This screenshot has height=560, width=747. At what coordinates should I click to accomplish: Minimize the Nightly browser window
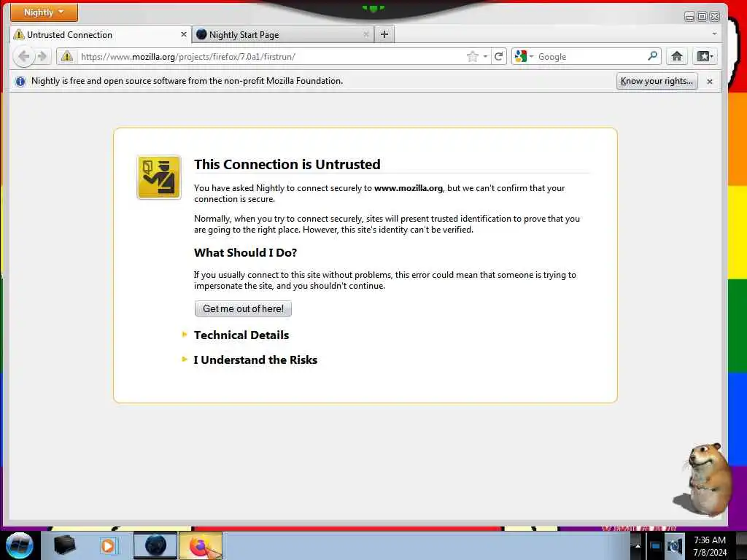pos(689,17)
